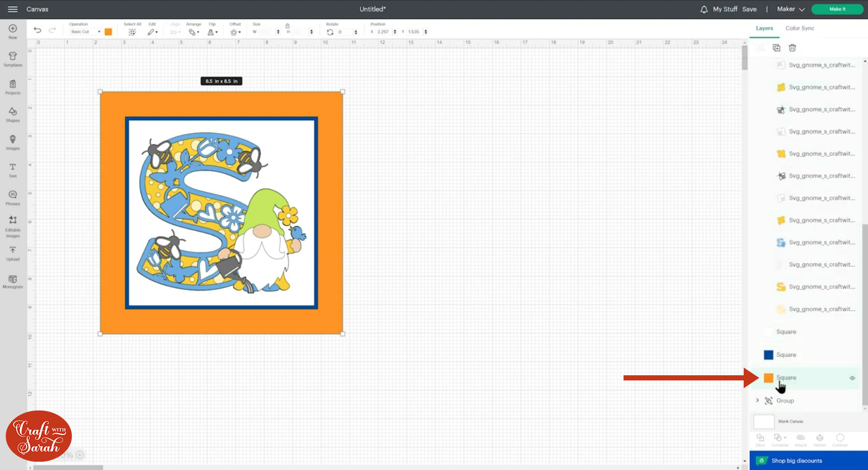
Task: Click the Upload icon
Action: click(x=13, y=253)
